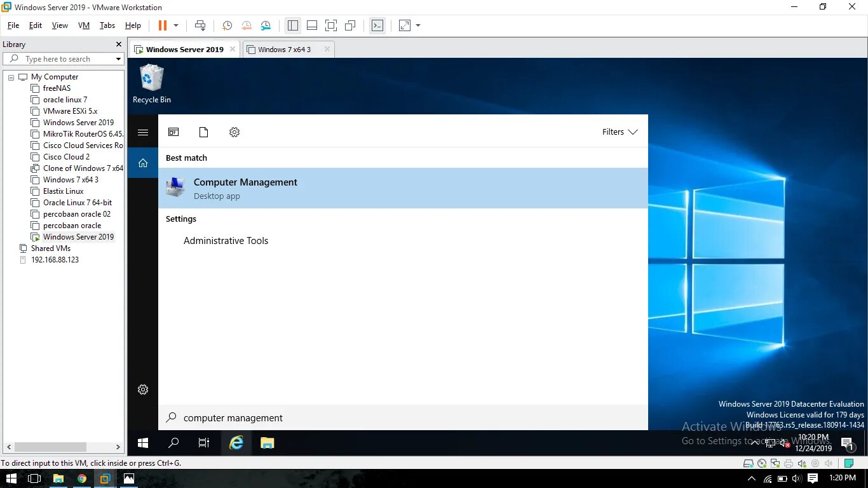Filter search results by Settings gear icon
The image size is (868, 488).
tap(234, 132)
